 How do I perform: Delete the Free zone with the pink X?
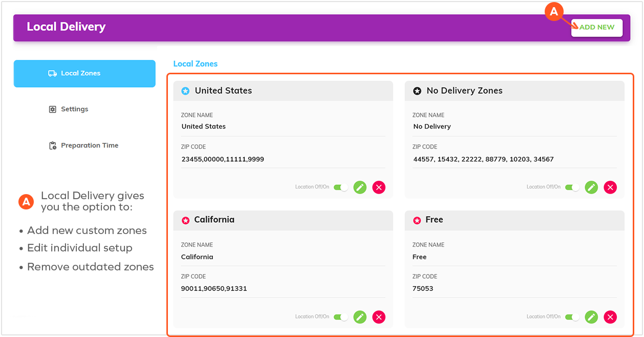[x=610, y=317]
